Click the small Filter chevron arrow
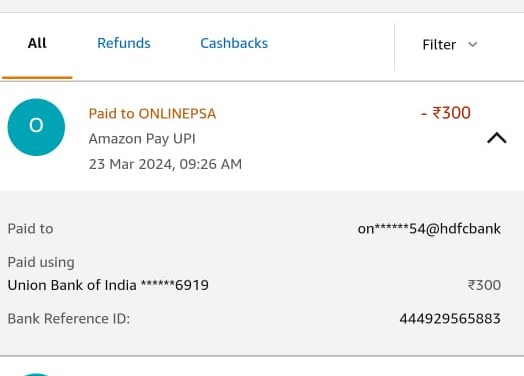 tap(473, 44)
